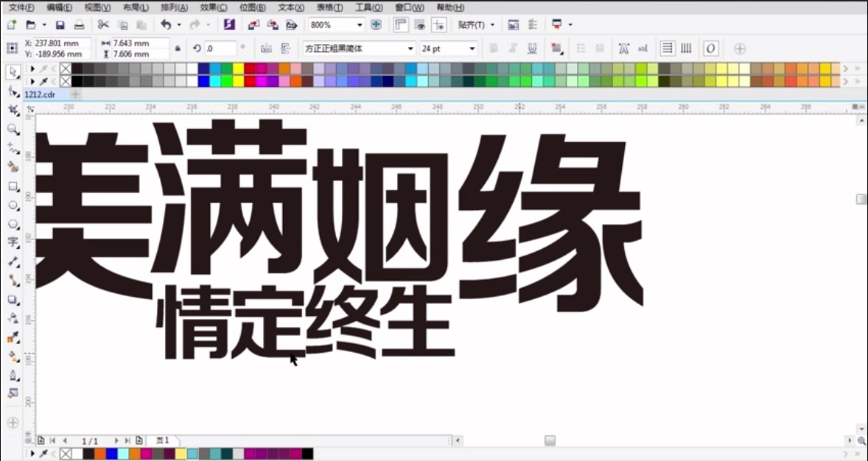868x461 pixels.
Task: Switch to the 页1 page tab
Action: coord(164,440)
